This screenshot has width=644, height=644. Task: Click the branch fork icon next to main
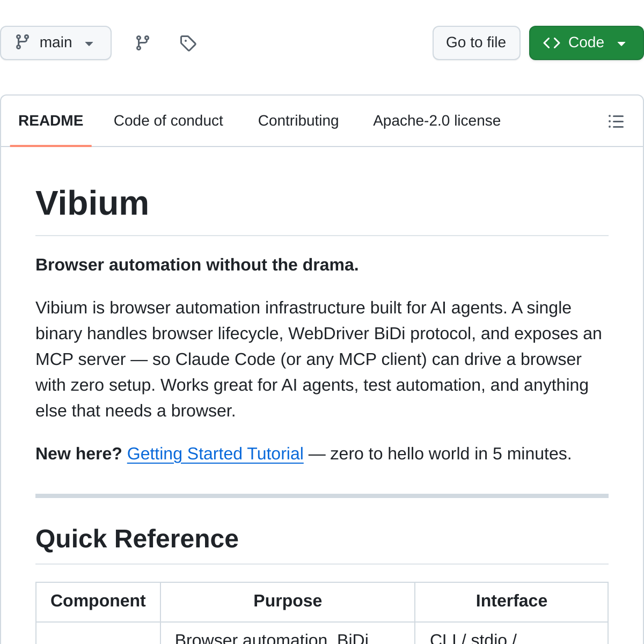point(142,42)
